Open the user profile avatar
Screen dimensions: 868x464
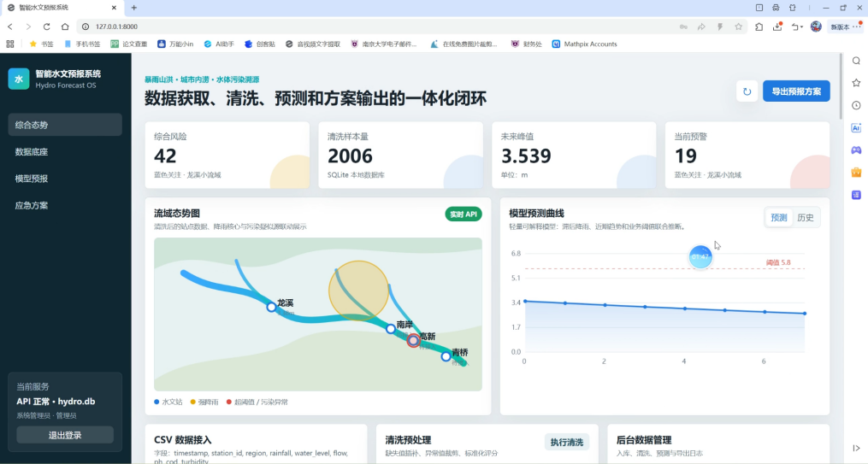pyautogui.click(x=816, y=26)
